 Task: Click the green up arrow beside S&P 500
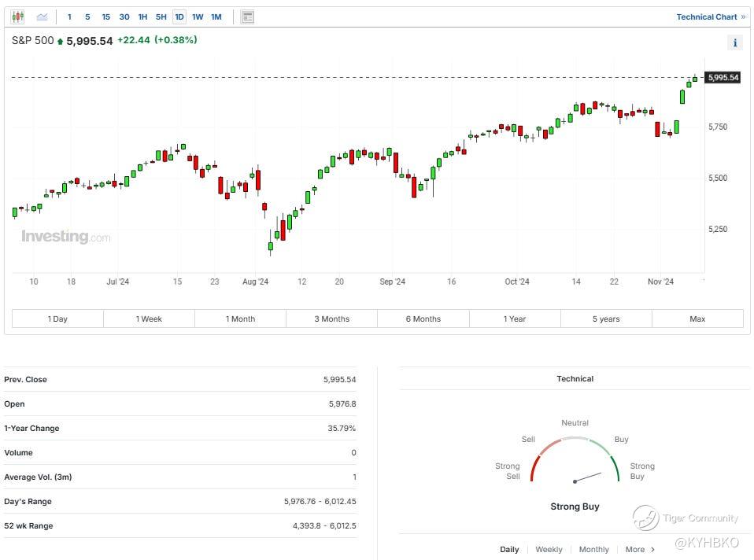click(60, 41)
